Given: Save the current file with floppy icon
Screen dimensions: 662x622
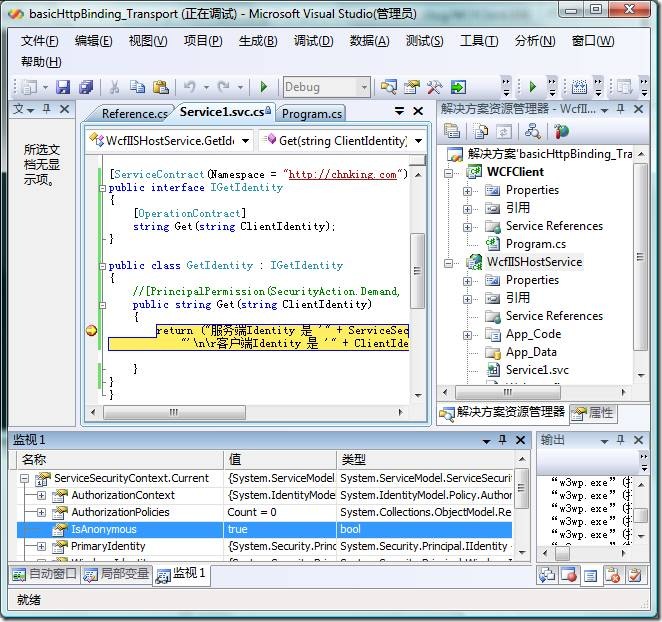Looking at the screenshot, I should [x=63, y=87].
